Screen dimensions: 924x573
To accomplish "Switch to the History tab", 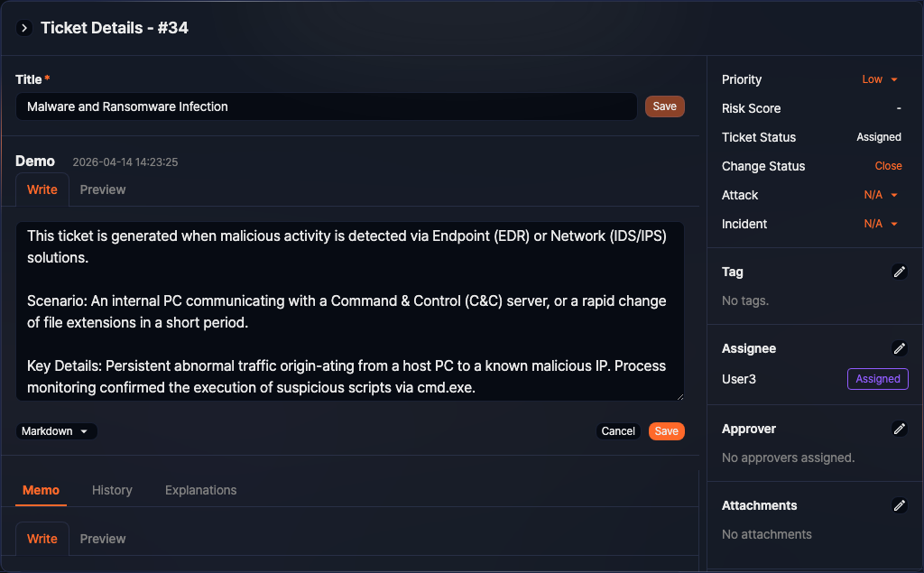I will [112, 490].
